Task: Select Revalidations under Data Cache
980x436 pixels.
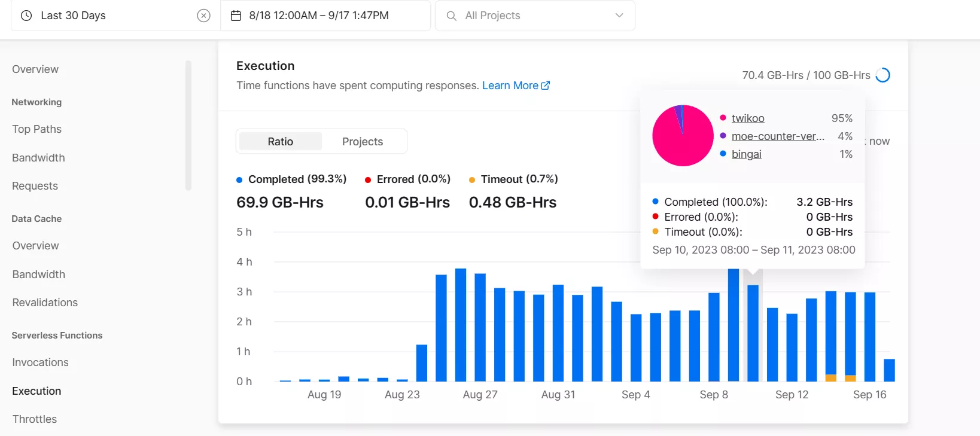Action: click(45, 303)
